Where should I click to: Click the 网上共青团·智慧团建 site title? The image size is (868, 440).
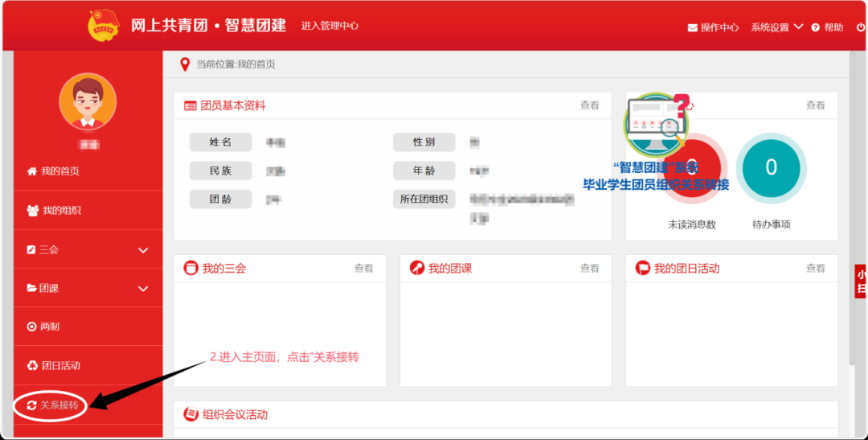(209, 25)
